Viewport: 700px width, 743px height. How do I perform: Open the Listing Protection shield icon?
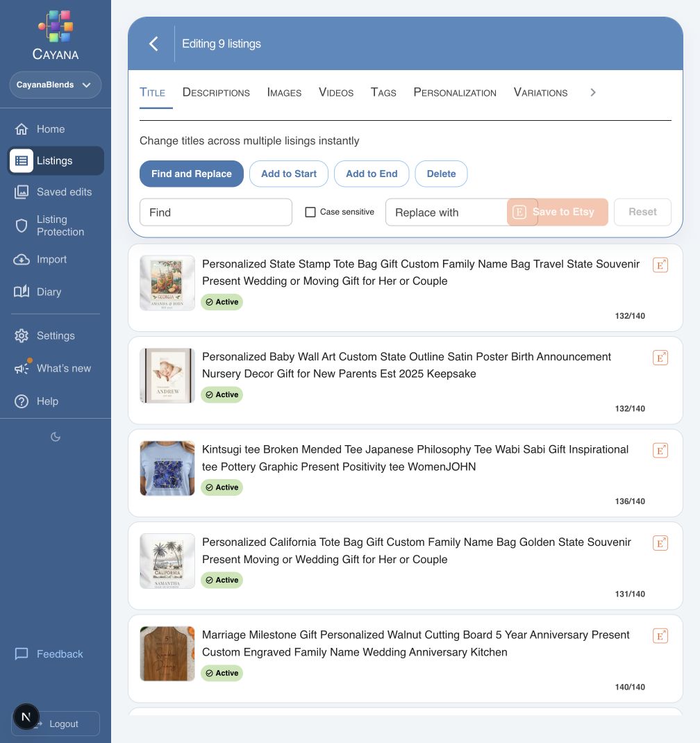(22, 226)
